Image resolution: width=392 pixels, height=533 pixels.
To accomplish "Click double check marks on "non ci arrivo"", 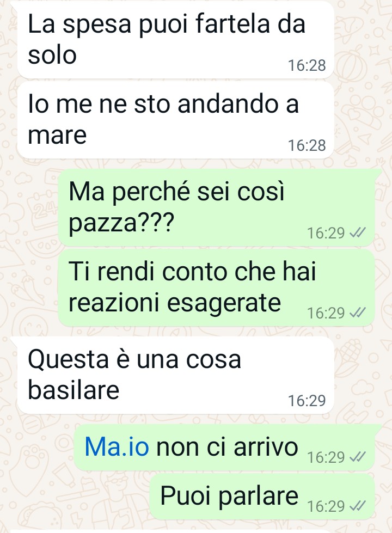I will 358,457.
